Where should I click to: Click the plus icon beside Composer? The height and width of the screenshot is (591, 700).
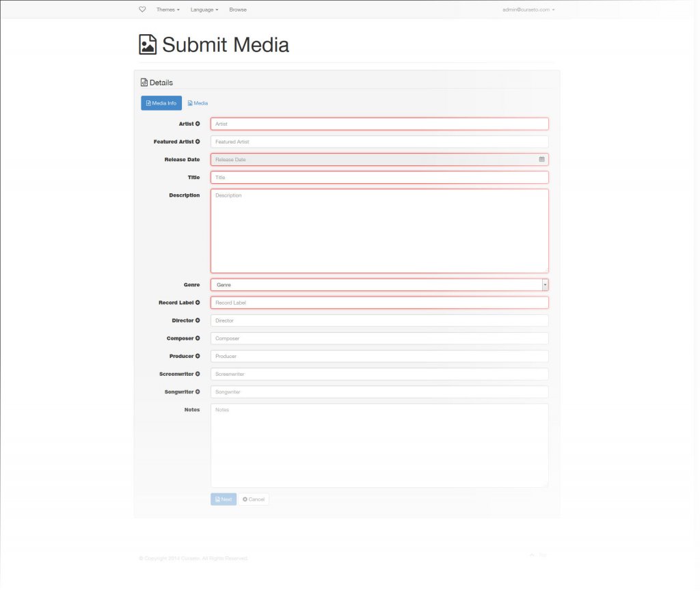198,338
